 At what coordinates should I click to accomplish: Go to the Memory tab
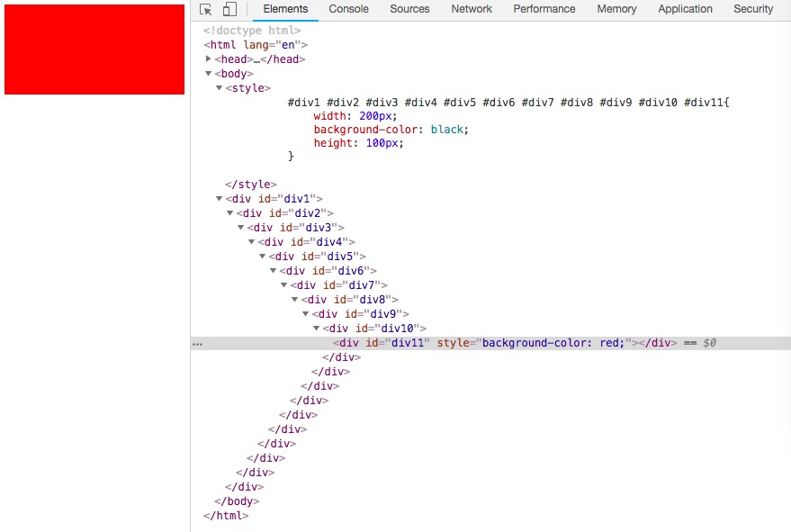pos(616,9)
